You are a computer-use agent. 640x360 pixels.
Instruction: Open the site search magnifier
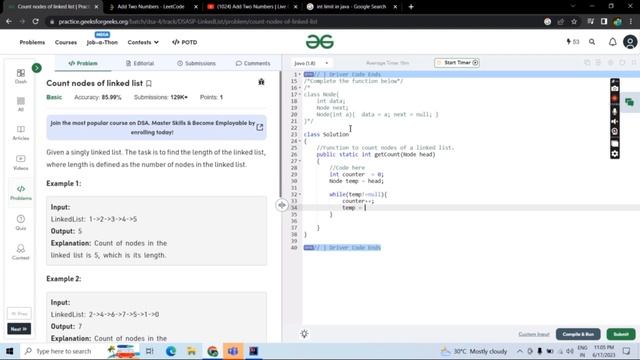(592, 42)
